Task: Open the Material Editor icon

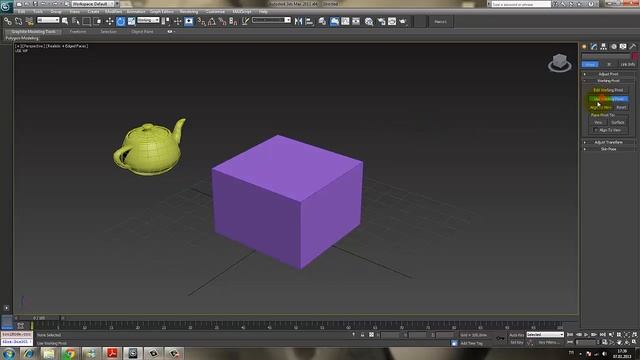Action: tap(369, 21)
